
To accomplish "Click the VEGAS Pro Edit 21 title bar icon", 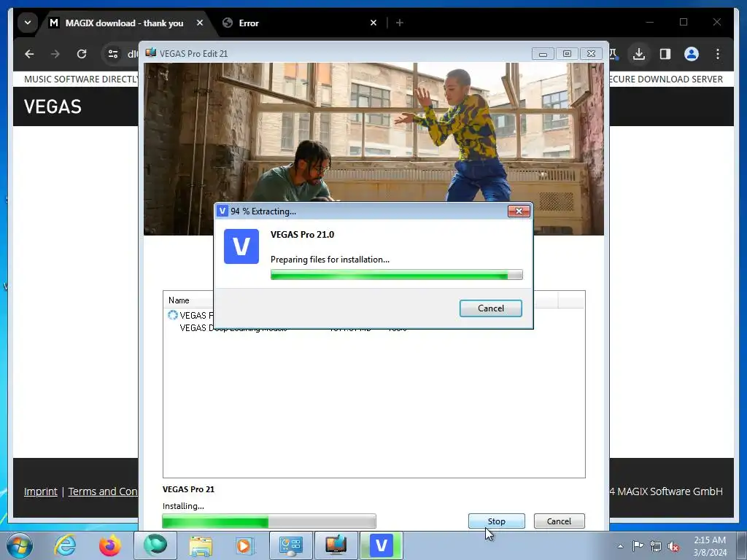I will 150,52.
